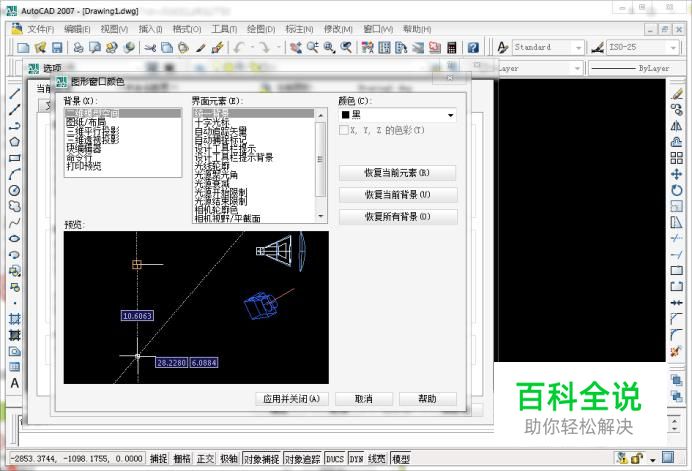Screen dimensions: 692x471
Task: Open the 视图(V) menu
Action: click(x=114, y=29)
